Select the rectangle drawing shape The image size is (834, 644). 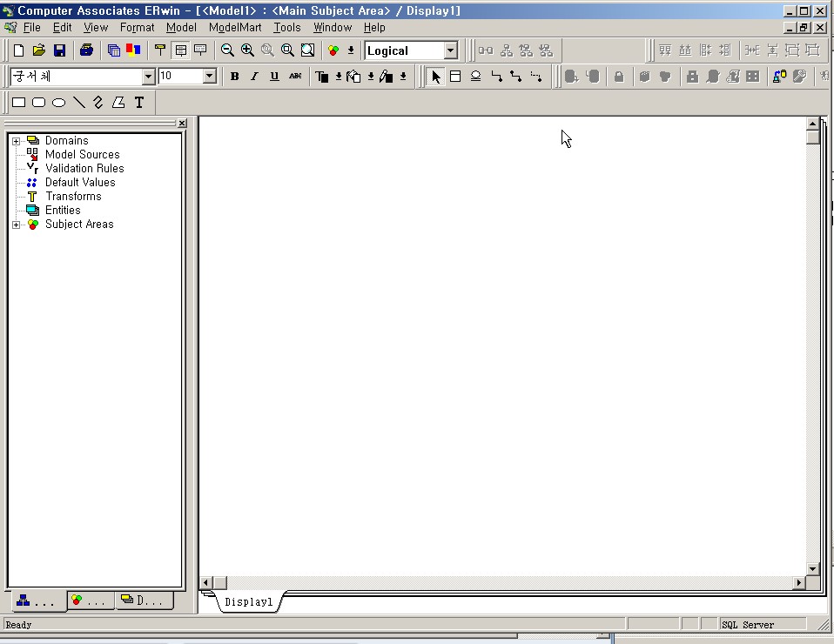click(x=18, y=102)
